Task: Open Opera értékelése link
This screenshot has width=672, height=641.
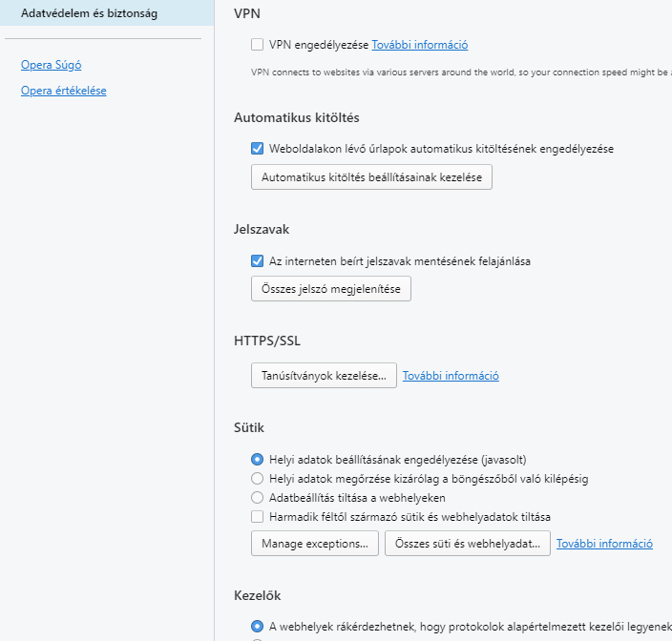Action: (63, 91)
